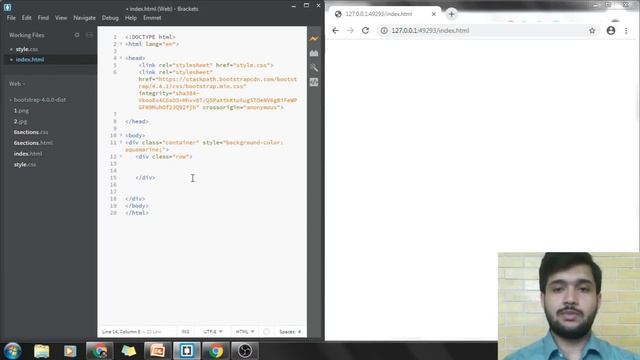This screenshot has width=640, height=360.
Task: Toggle Live Preview lightning icon in Brackets
Action: click(314, 39)
